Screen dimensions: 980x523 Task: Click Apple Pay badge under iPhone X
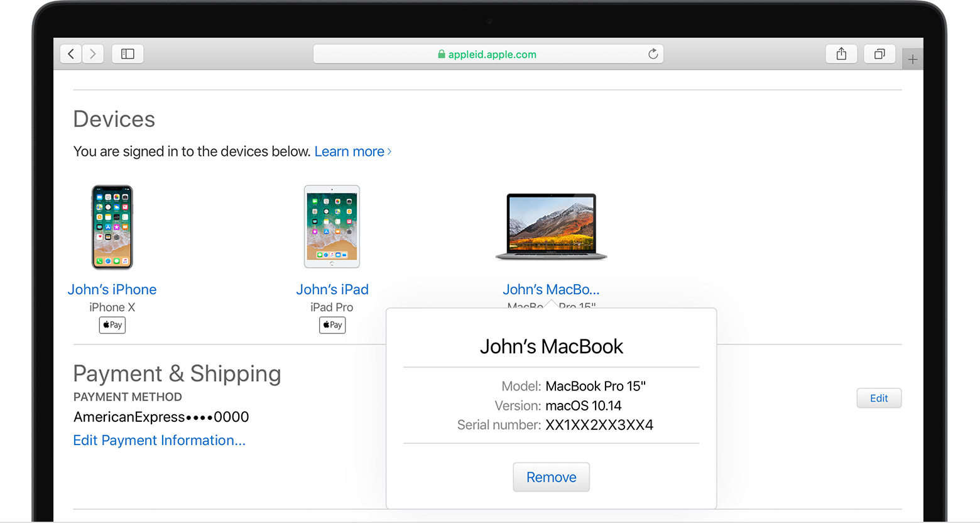tap(112, 325)
